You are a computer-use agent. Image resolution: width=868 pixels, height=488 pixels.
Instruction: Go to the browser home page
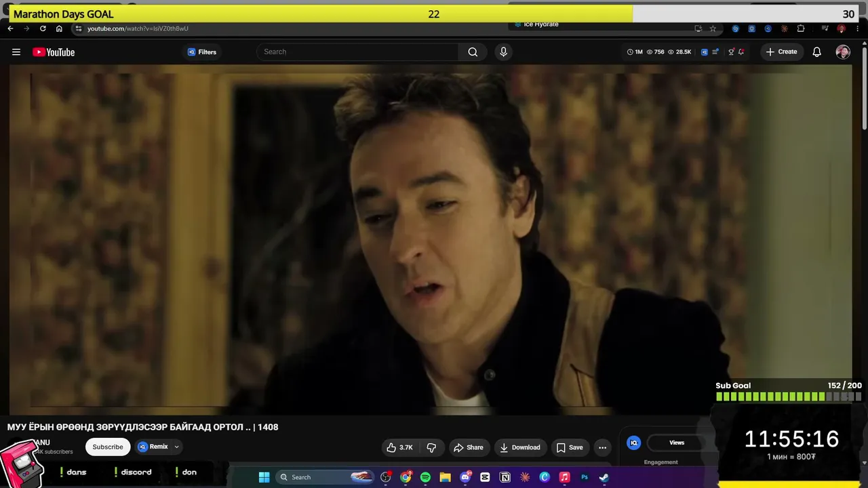coord(59,28)
